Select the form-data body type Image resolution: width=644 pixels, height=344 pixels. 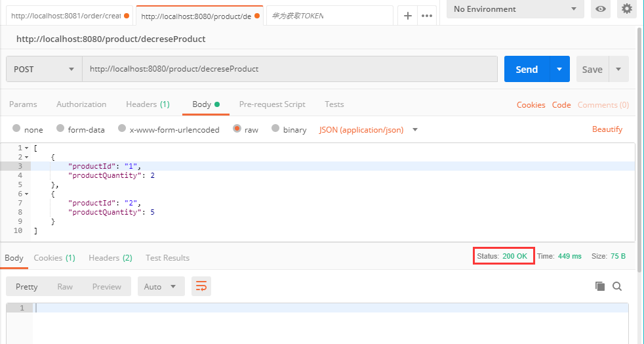(x=60, y=128)
